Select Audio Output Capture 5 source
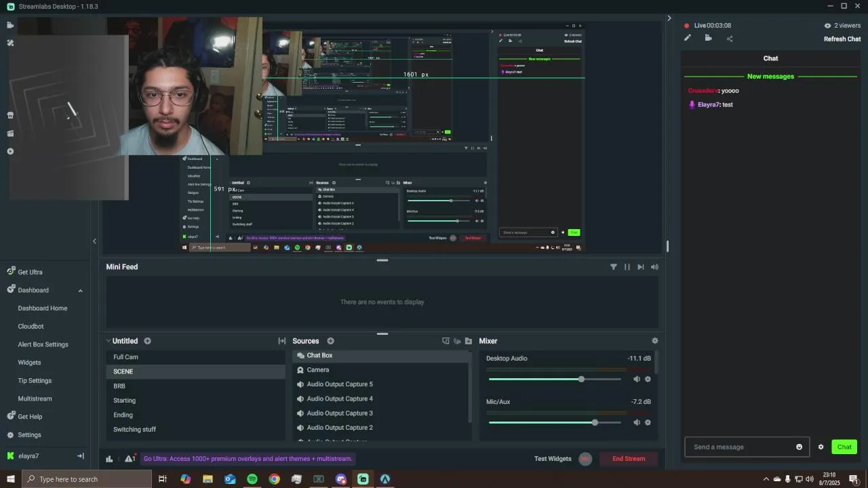The height and width of the screenshot is (488, 868). pyautogui.click(x=380, y=384)
